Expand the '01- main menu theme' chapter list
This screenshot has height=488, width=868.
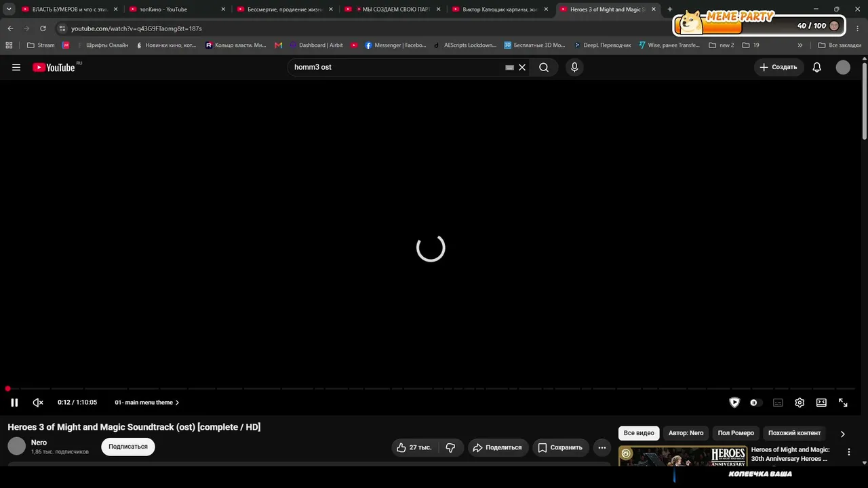point(147,403)
